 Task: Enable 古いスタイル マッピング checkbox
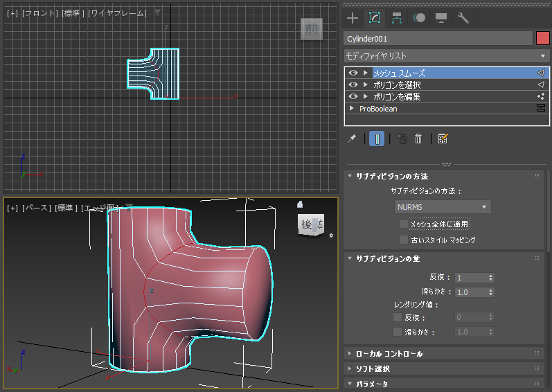tap(404, 240)
